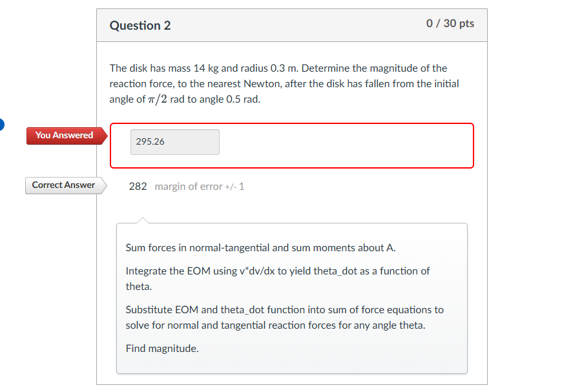Click the sentence about substituting EOM equations
The width and height of the screenshot is (562, 392).
[x=284, y=309]
